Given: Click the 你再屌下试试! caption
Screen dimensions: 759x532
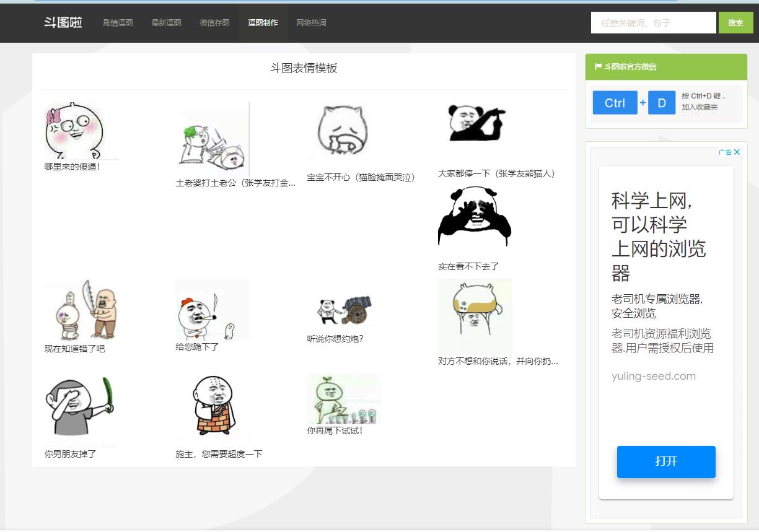Looking at the screenshot, I should point(335,430).
